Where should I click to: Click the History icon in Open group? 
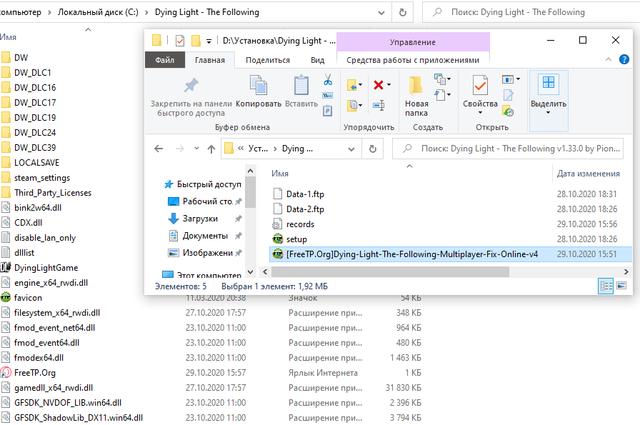508,111
